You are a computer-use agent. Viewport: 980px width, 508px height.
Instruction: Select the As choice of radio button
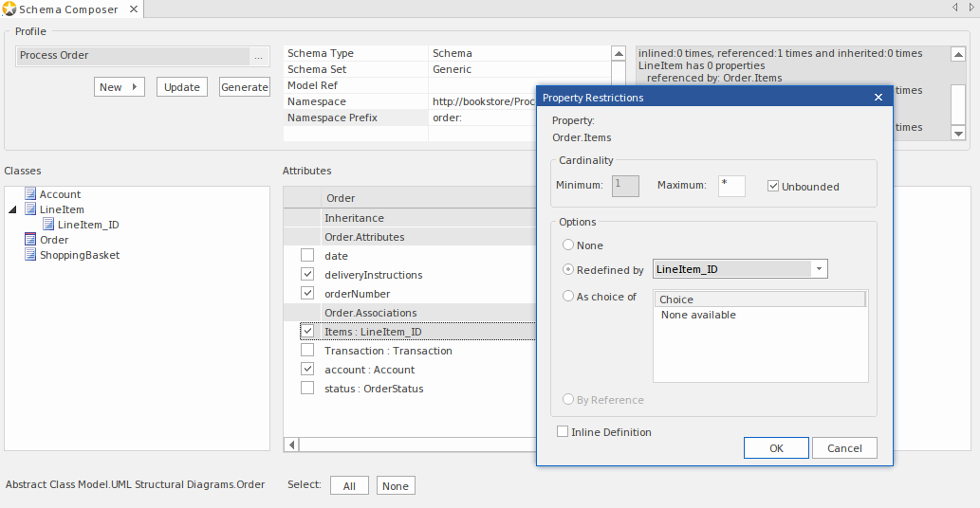click(x=568, y=297)
